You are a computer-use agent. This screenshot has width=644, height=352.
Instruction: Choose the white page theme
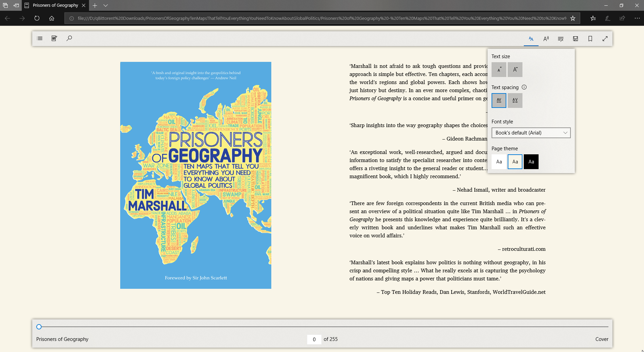[499, 162]
